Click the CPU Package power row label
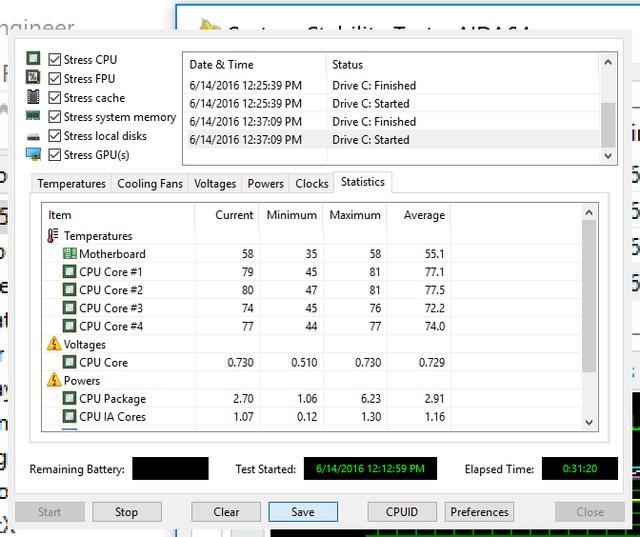 112,399
